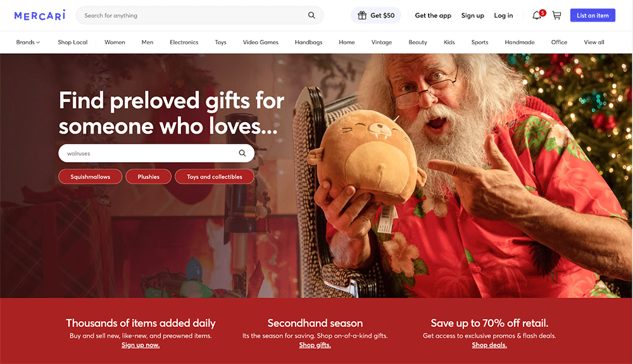This screenshot has width=633, height=364.
Task: Click the Squishmallows suggestion chip
Action: coord(90,177)
